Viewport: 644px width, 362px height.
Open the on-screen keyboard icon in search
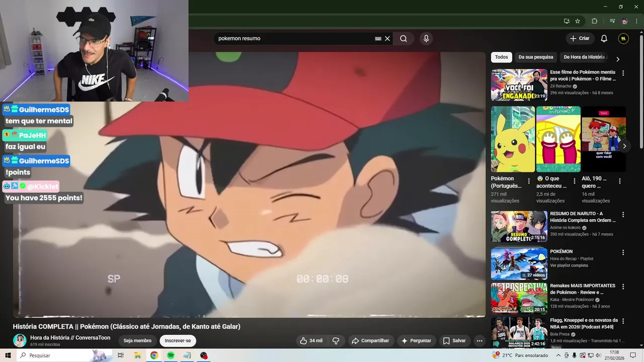tap(378, 39)
